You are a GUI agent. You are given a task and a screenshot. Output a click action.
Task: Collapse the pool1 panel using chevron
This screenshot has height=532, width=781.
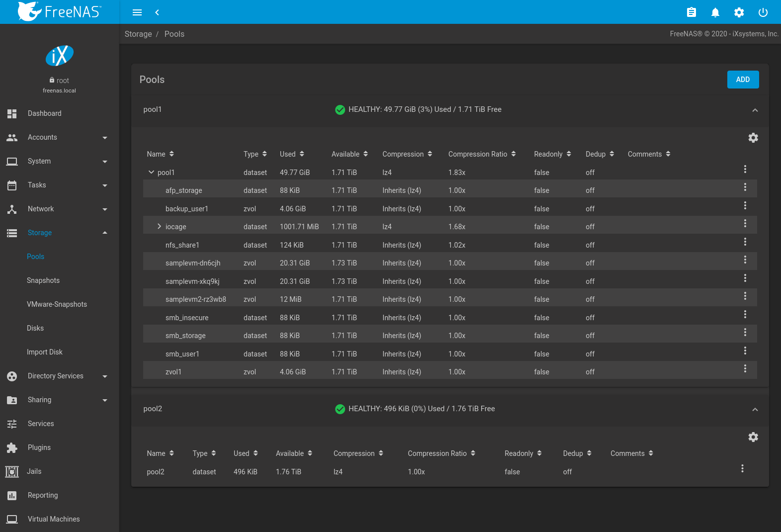tap(755, 110)
